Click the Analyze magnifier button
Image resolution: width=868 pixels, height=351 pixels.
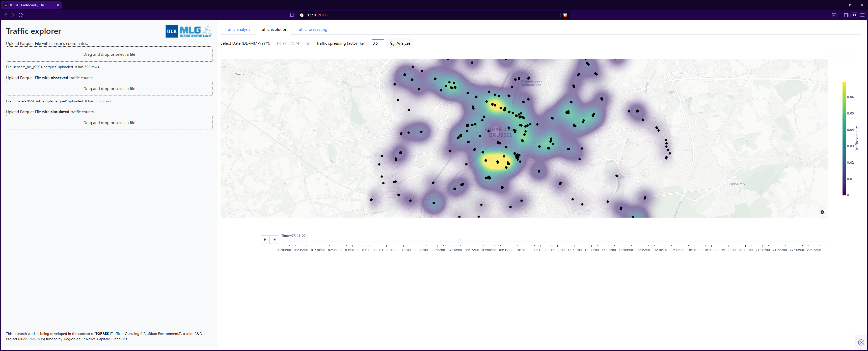pos(400,43)
